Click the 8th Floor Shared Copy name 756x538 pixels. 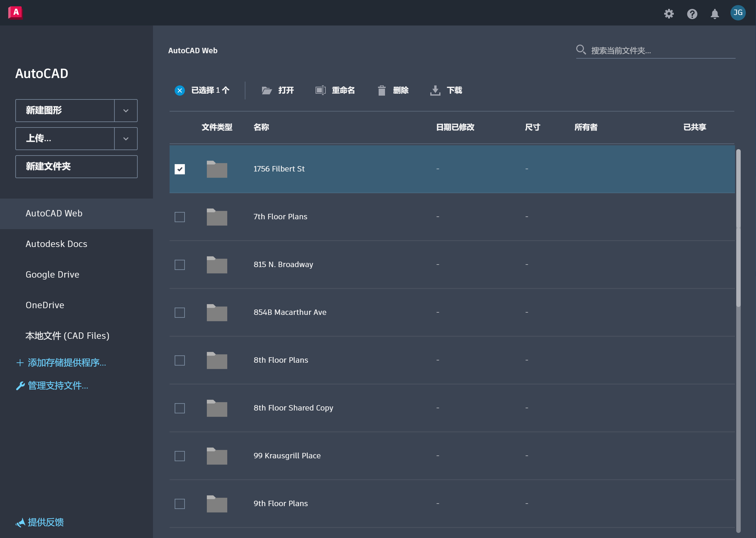point(293,408)
